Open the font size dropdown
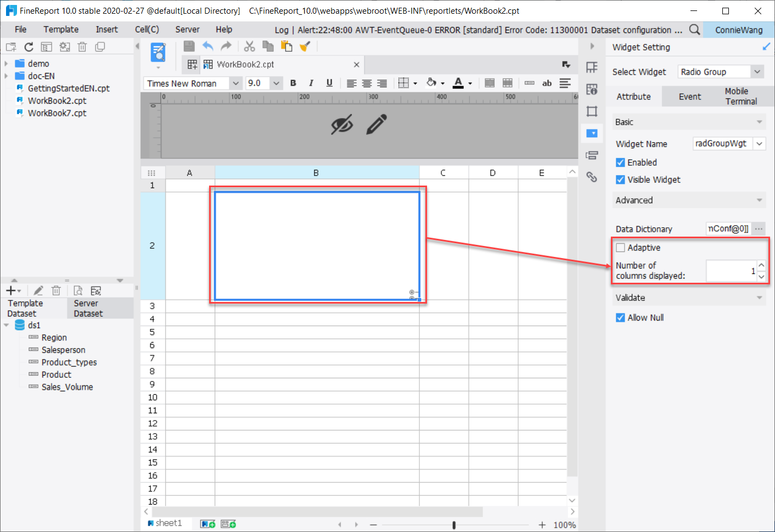The image size is (775, 532). pos(276,83)
